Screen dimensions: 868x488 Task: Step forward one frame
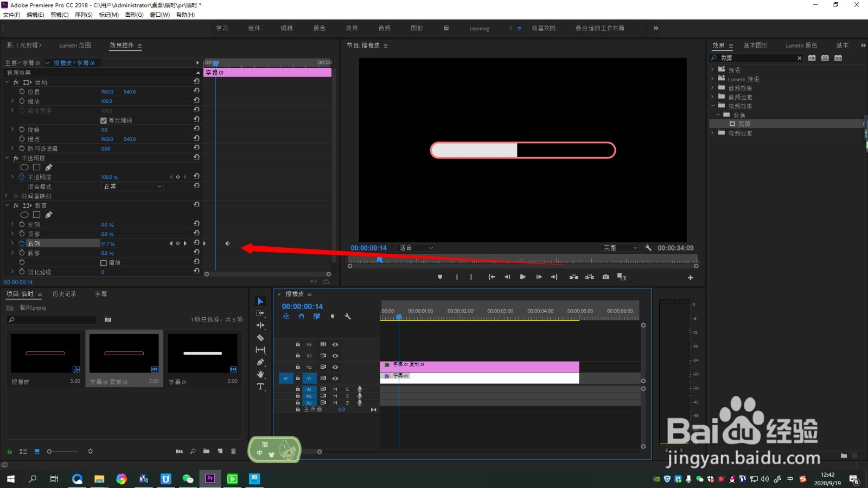tap(539, 277)
